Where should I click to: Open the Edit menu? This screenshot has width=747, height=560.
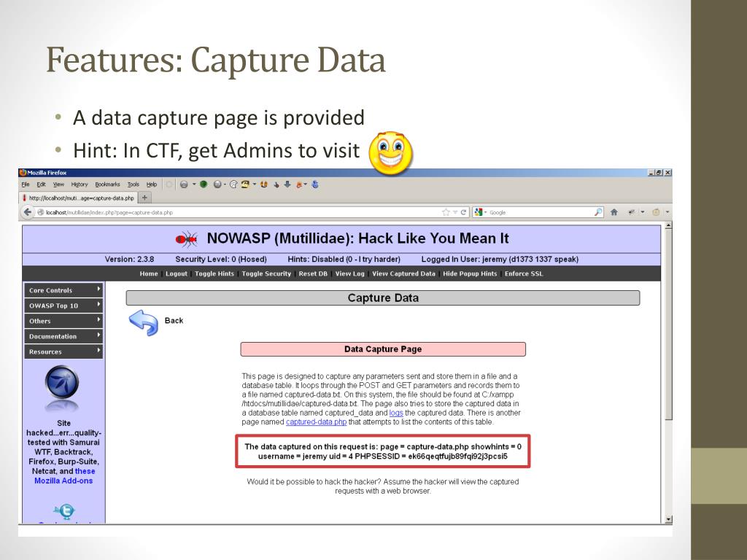coord(42,184)
